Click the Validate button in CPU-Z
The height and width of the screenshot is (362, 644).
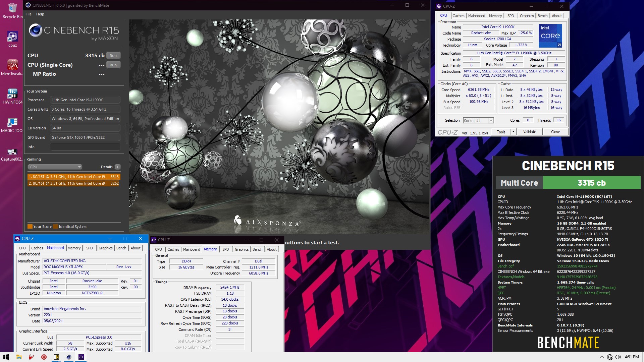coord(530,132)
